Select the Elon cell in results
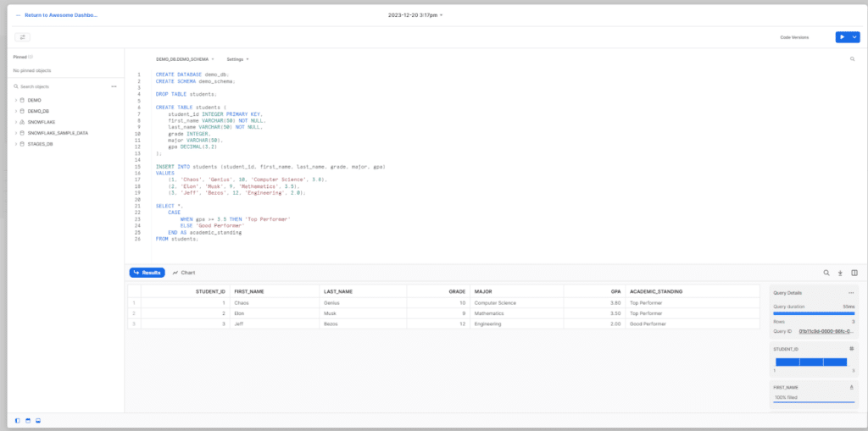 [274, 313]
